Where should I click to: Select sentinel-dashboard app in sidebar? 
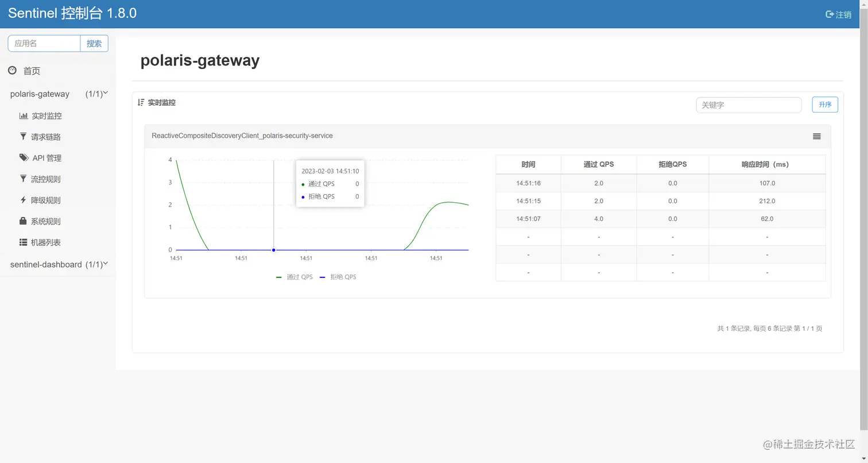[46, 264]
